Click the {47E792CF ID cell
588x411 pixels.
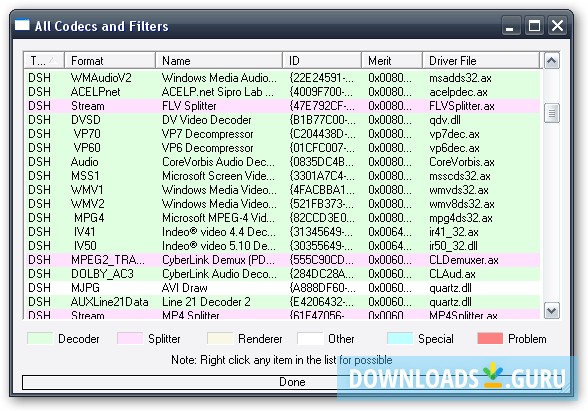click(321, 106)
